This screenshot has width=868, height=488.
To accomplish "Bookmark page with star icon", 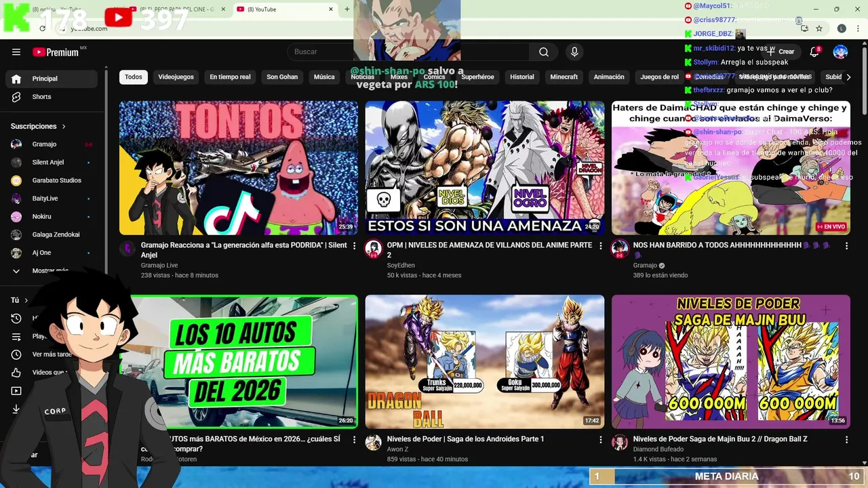I will (x=819, y=28).
